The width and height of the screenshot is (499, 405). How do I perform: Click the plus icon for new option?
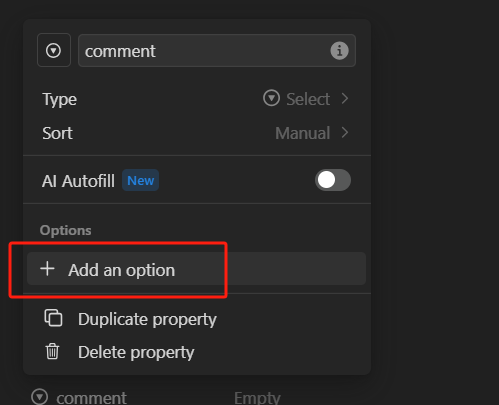[x=47, y=269]
